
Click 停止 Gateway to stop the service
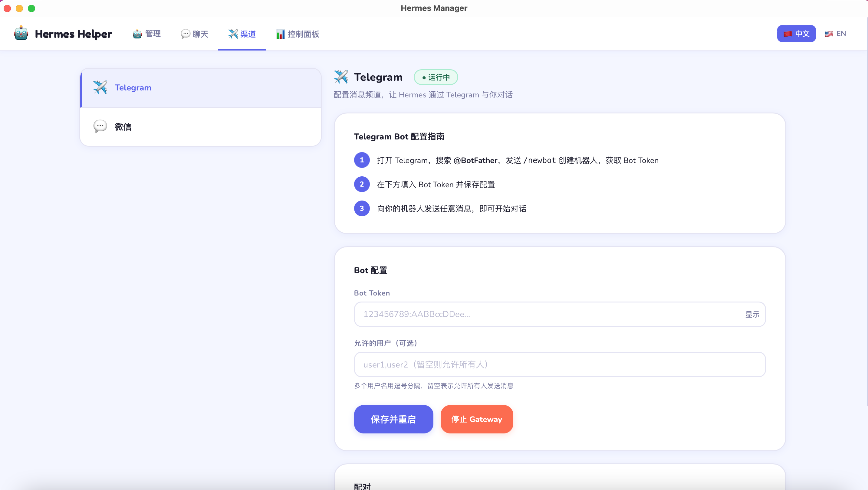pos(476,419)
